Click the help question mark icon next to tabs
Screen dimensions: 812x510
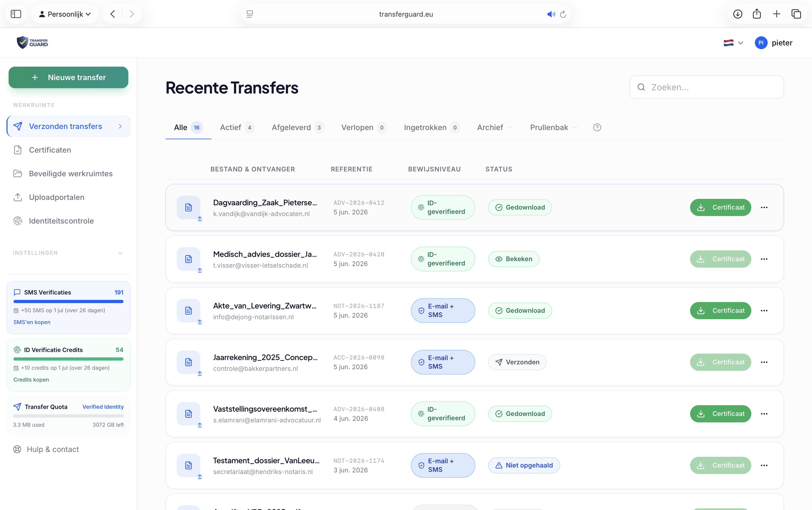[597, 127]
